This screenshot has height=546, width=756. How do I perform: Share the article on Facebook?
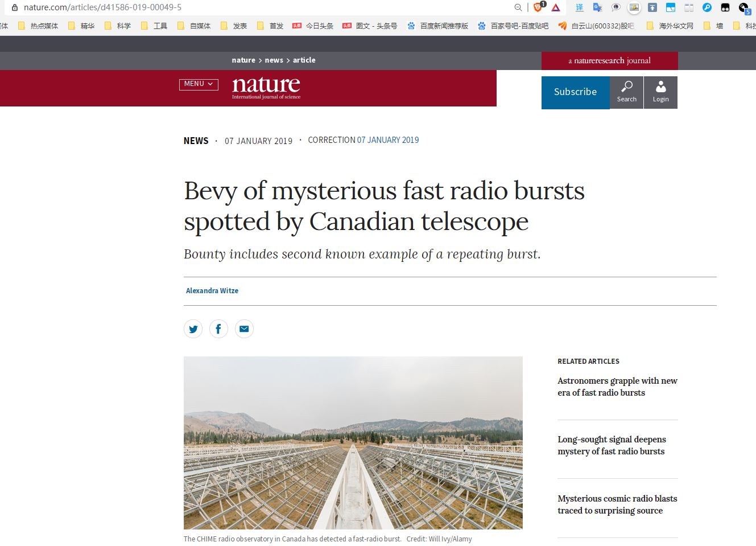(x=218, y=329)
